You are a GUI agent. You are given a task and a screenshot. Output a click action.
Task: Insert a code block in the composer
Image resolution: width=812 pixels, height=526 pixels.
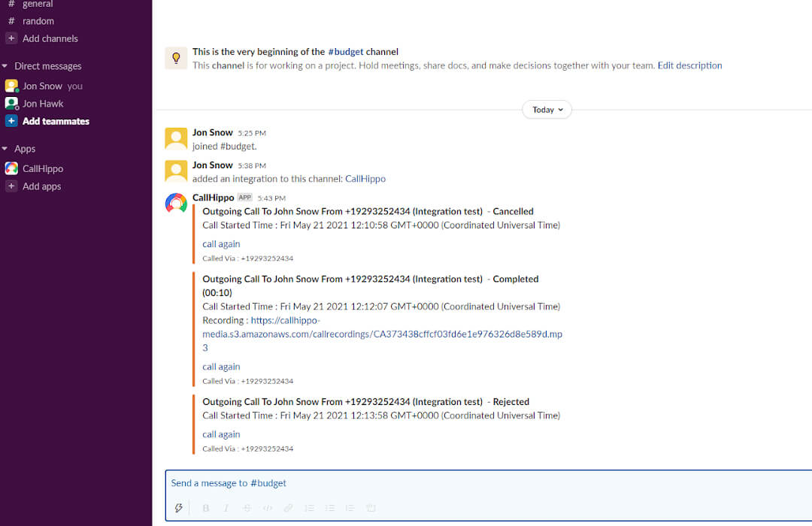(x=371, y=508)
